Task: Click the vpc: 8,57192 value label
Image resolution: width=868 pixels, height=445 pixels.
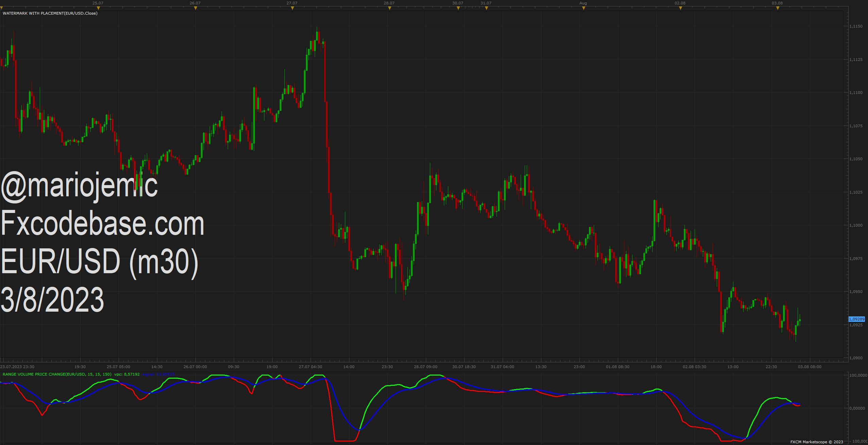Action: click(127, 374)
